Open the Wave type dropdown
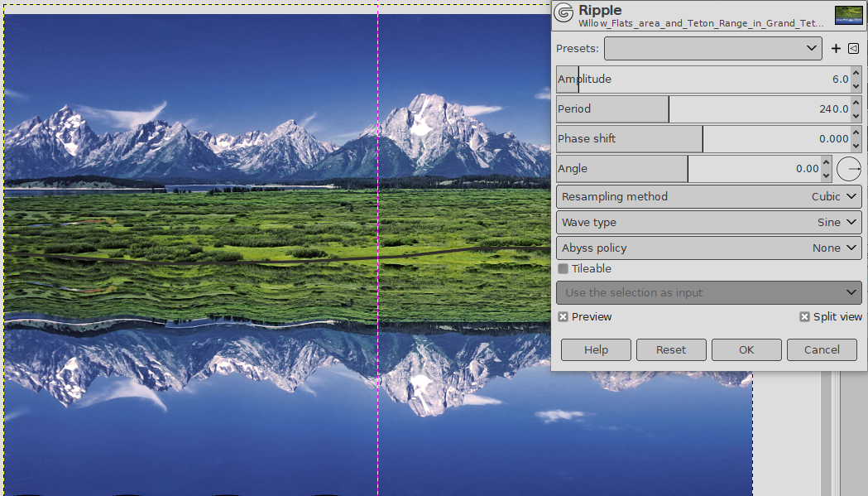868x496 pixels. tap(709, 223)
